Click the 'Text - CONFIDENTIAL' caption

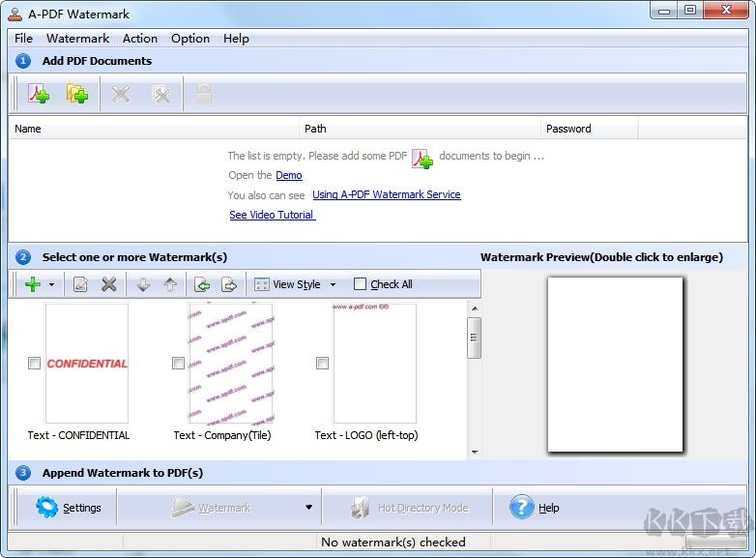click(x=78, y=435)
